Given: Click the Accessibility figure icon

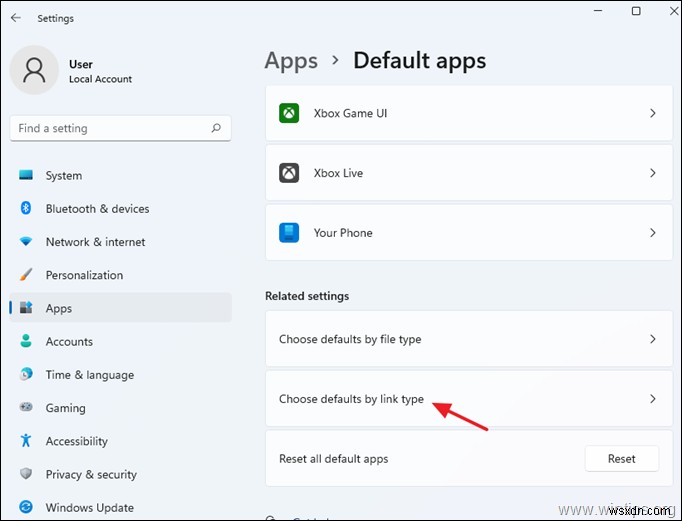Looking at the screenshot, I should click(26, 440).
